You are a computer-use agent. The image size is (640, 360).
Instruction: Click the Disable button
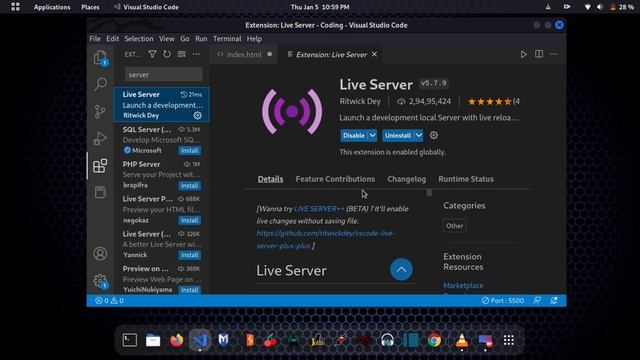pyautogui.click(x=354, y=136)
